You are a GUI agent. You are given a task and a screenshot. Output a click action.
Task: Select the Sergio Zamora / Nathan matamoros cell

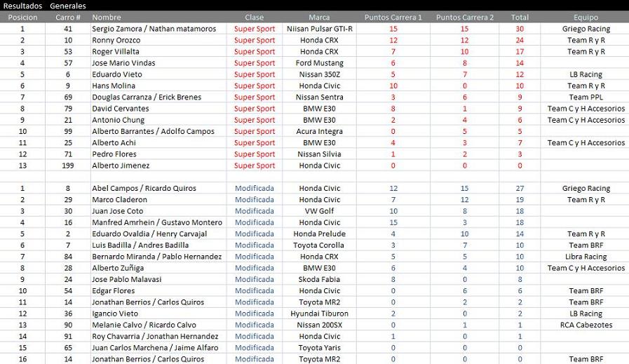pos(154,29)
